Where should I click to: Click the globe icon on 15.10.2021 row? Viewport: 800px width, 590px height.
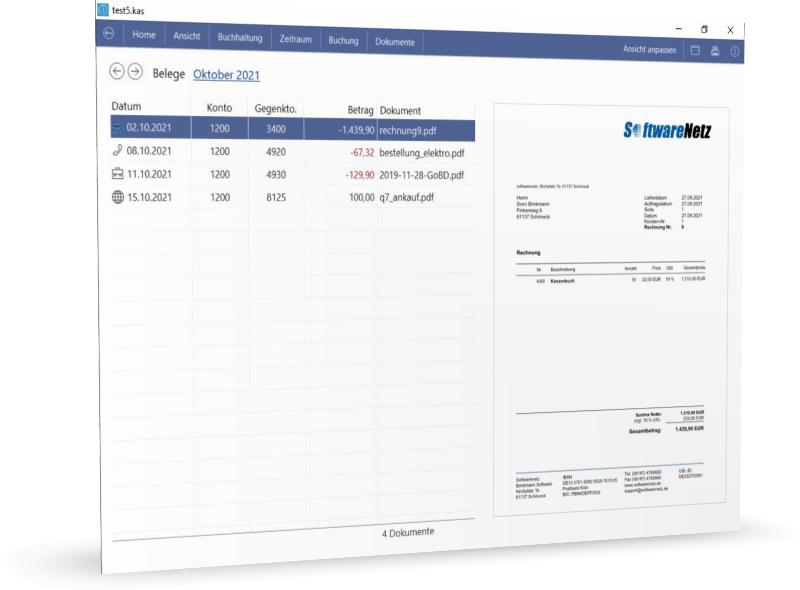117,198
